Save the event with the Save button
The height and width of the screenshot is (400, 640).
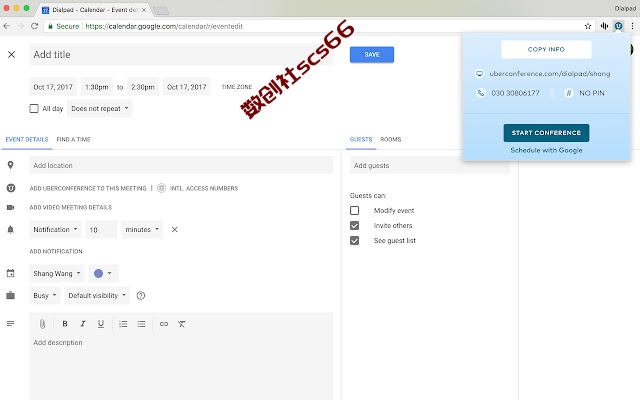(x=372, y=54)
